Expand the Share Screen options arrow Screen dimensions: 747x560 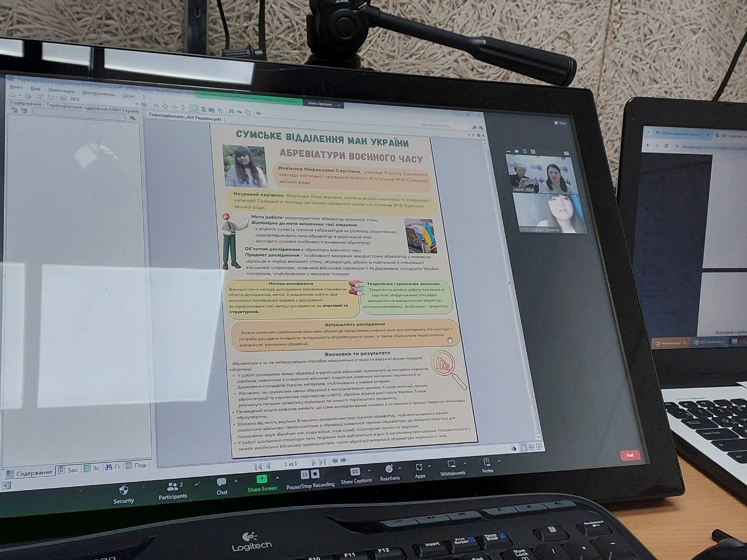point(277,478)
